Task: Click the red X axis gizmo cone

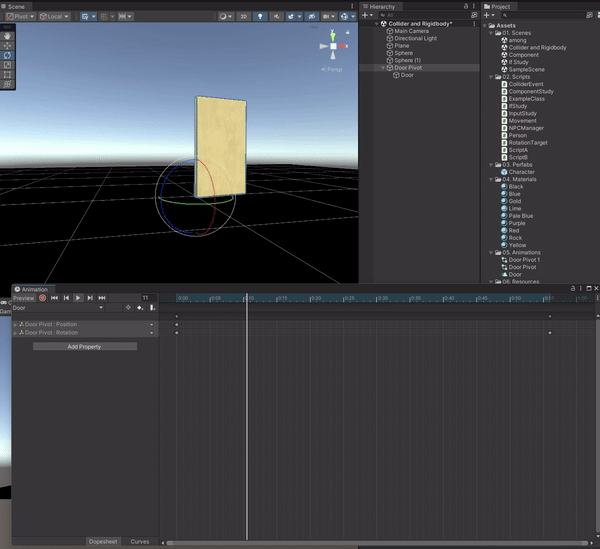Action: coord(342,46)
